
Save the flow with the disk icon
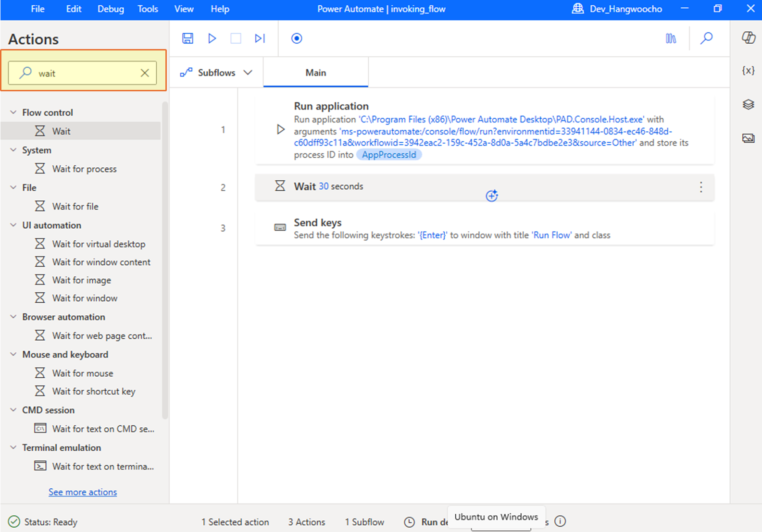pos(187,38)
